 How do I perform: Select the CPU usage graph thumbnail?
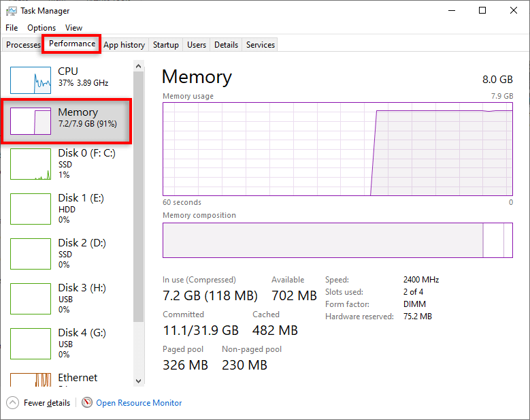click(31, 80)
